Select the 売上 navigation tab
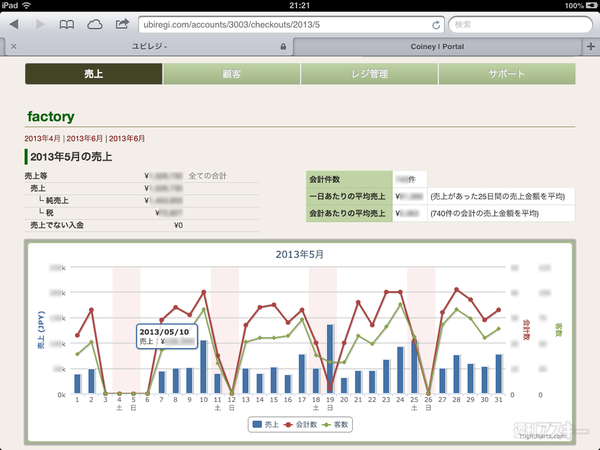The image size is (600, 450). coord(94,73)
